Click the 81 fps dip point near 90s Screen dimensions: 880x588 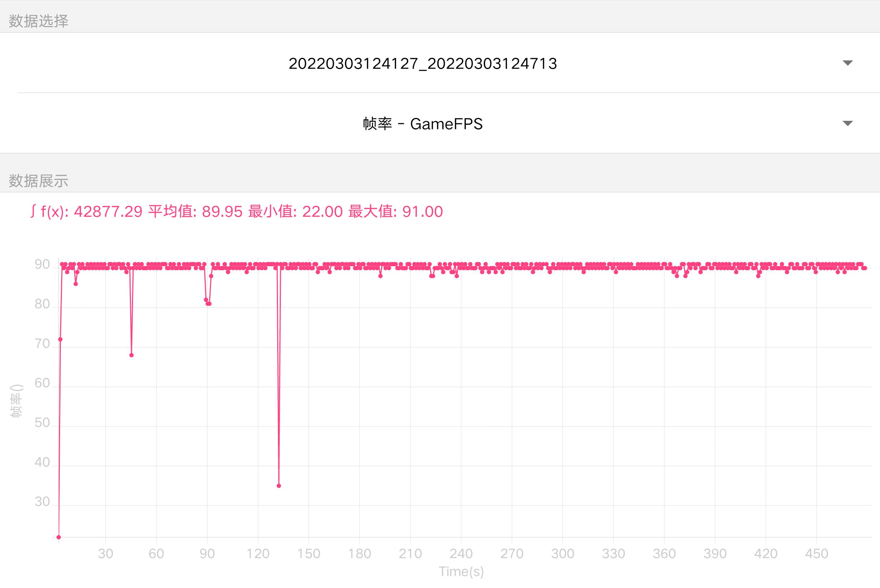click(x=209, y=304)
